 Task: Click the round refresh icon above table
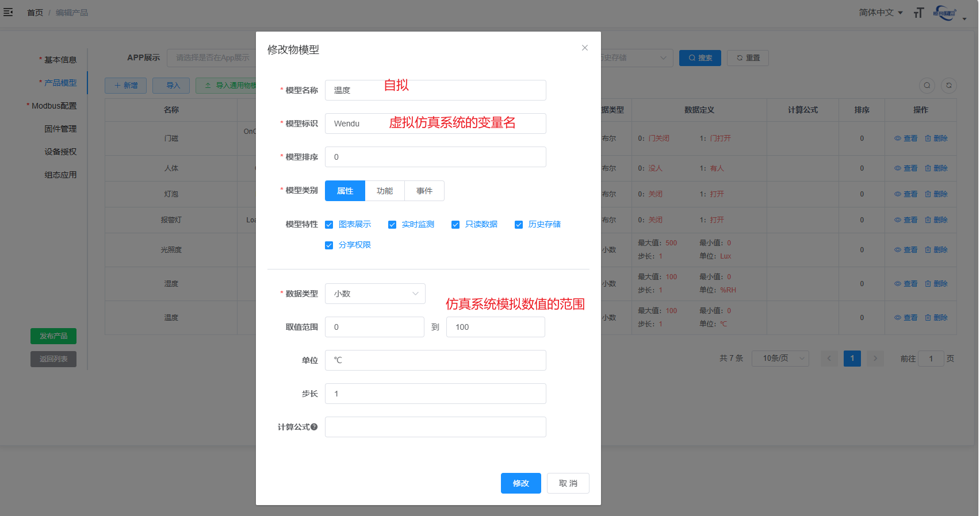(949, 86)
